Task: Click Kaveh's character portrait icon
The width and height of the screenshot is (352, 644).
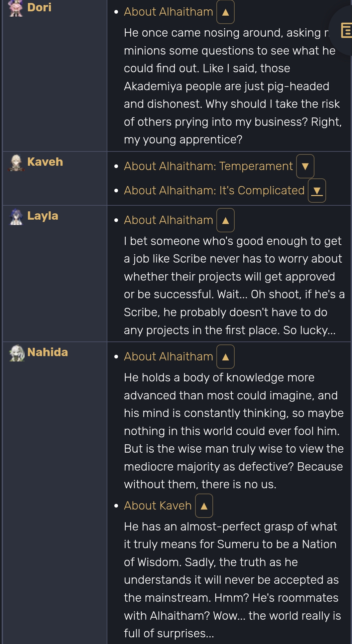Action: 16,163
